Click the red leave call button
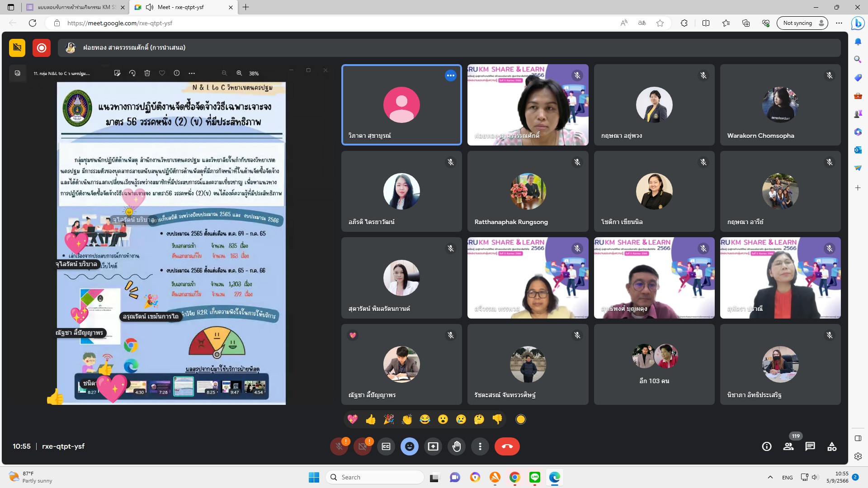Screen dimensions: 868x488 click(507, 446)
